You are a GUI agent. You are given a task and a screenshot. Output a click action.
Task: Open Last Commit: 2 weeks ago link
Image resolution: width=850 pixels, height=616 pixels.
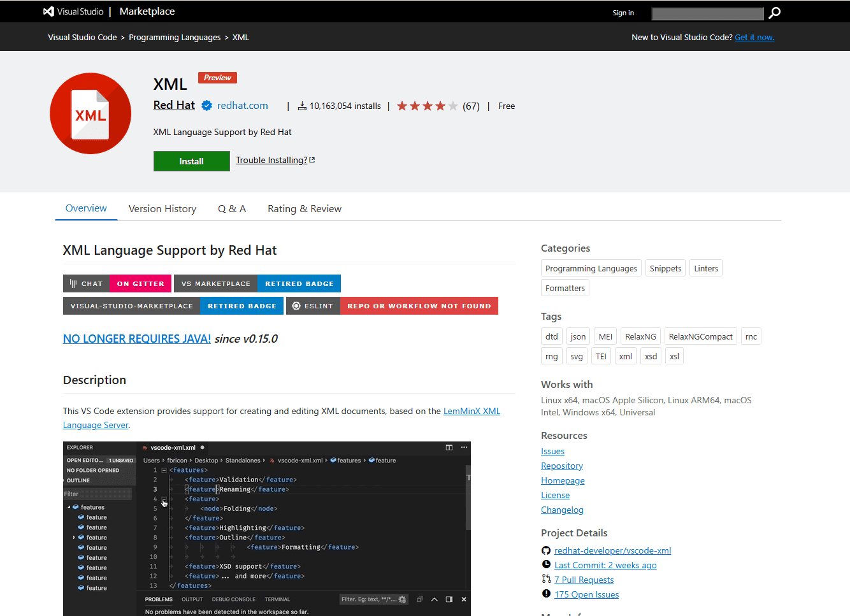[x=605, y=565]
